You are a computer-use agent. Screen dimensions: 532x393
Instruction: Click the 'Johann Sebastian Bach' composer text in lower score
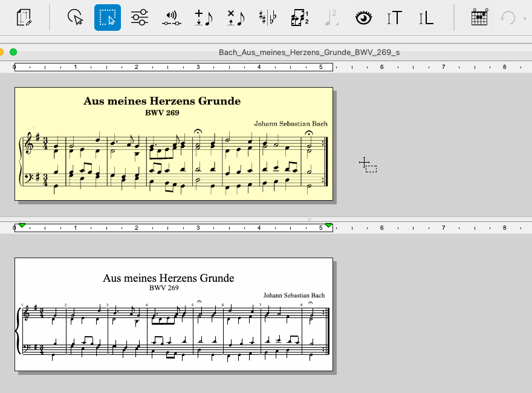point(294,296)
